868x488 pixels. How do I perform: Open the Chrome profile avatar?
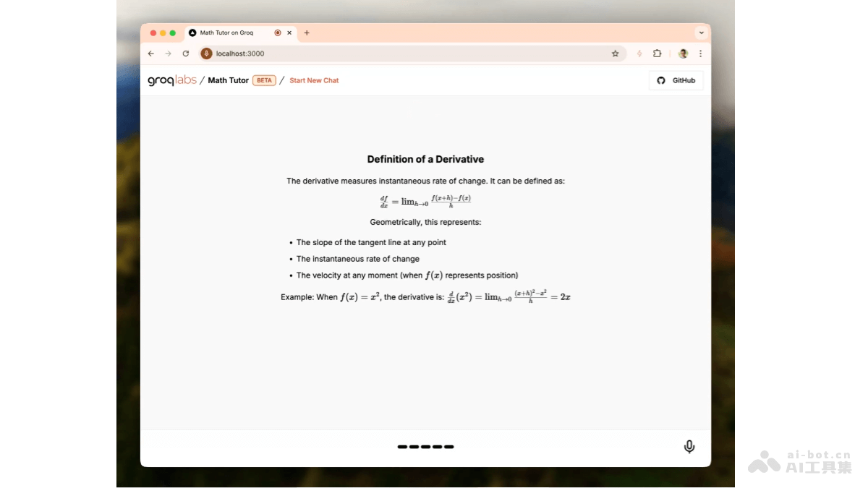coord(683,53)
